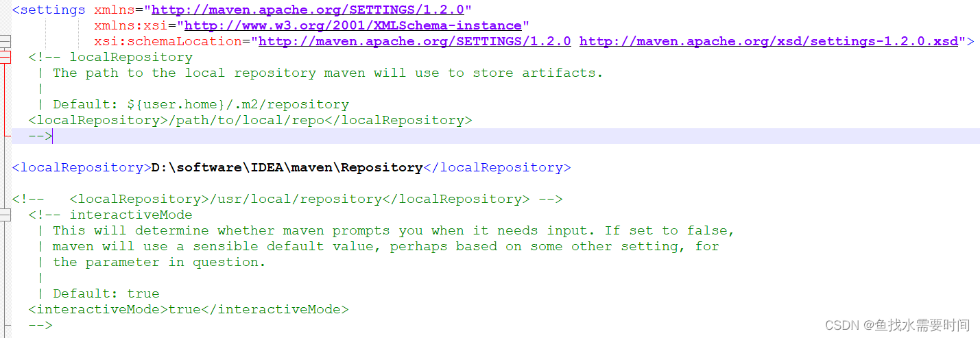Open the maven.apache.org/SETTINGS/1.2.0 xmlns link
This screenshot has height=338, width=980.
[307, 10]
